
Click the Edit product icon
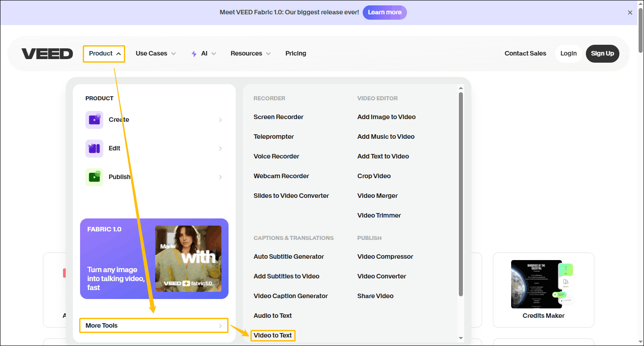[x=94, y=149]
